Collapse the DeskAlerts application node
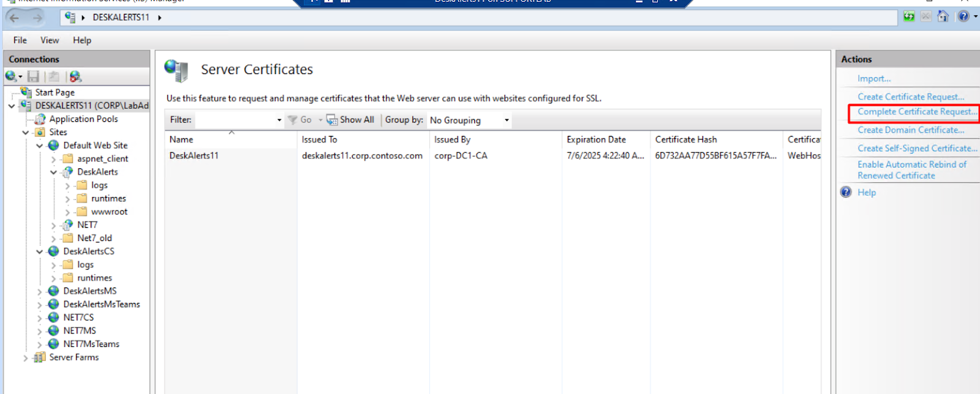Screen dimensions: 980x394 54,173
